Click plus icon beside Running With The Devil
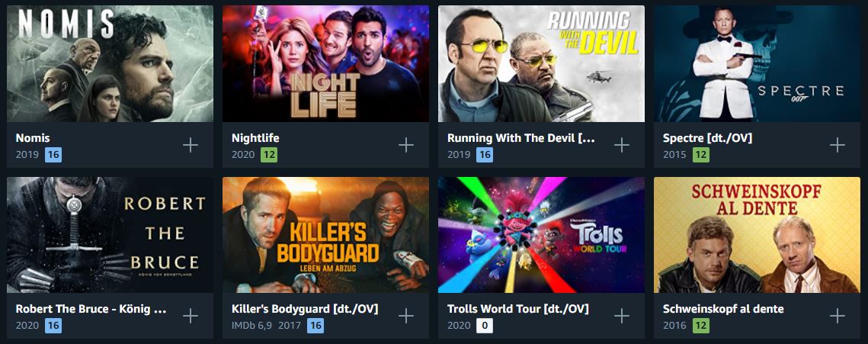 pyautogui.click(x=622, y=145)
